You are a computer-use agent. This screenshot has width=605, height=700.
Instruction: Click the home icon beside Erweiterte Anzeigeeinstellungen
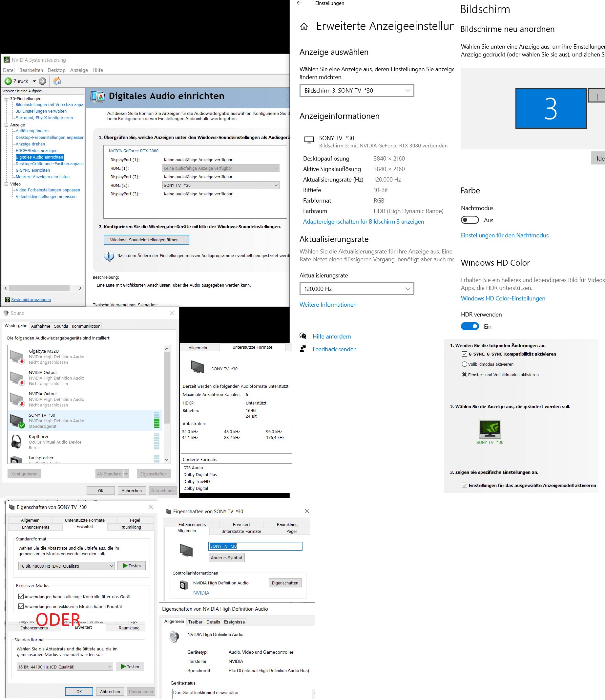[304, 26]
